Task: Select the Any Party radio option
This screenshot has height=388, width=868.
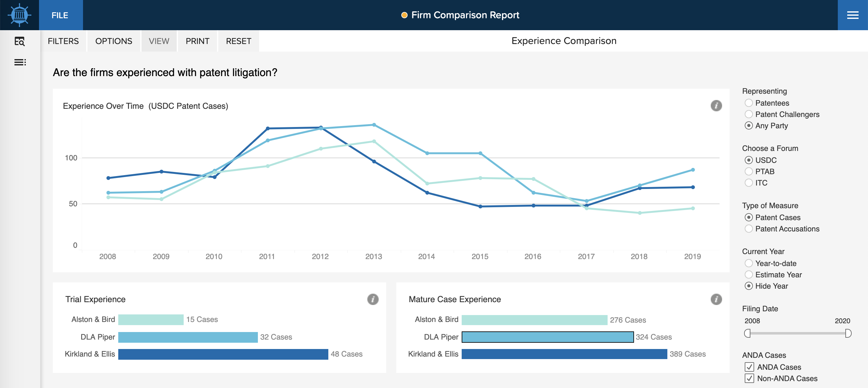Action: [749, 126]
